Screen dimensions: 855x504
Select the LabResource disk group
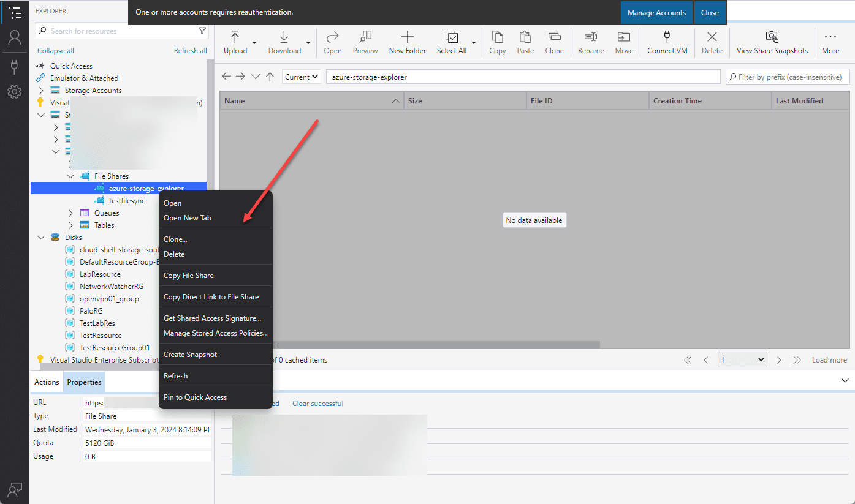pyautogui.click(x=100, y=274)
